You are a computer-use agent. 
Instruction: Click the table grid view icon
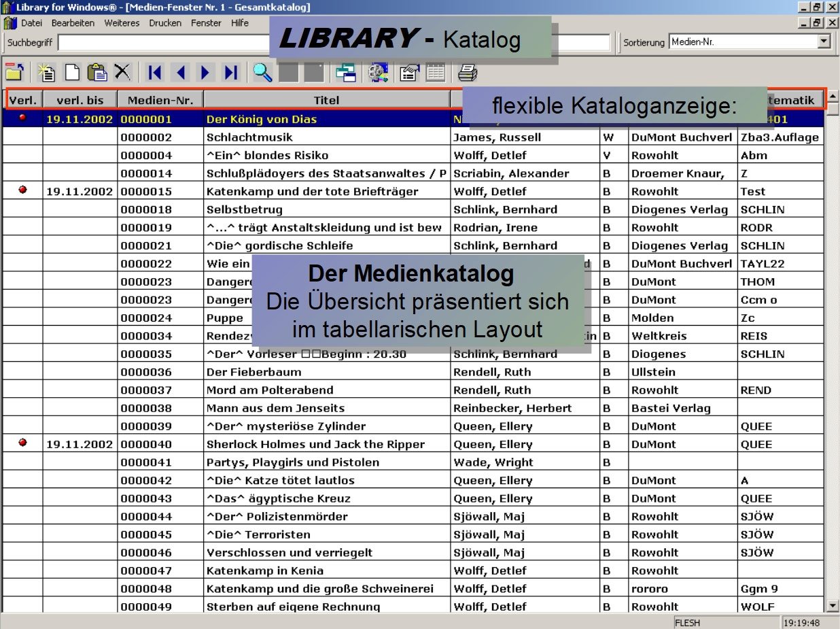(435, 72)
